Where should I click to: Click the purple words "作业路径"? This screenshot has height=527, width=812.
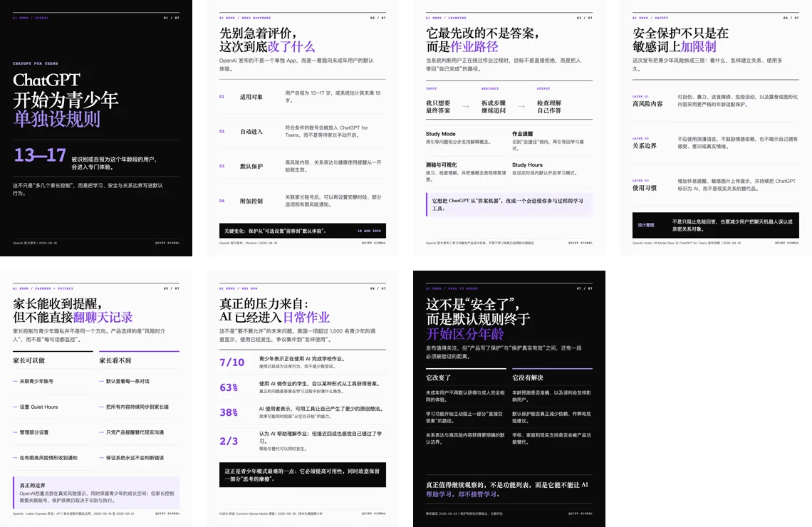tap(474, 46)
